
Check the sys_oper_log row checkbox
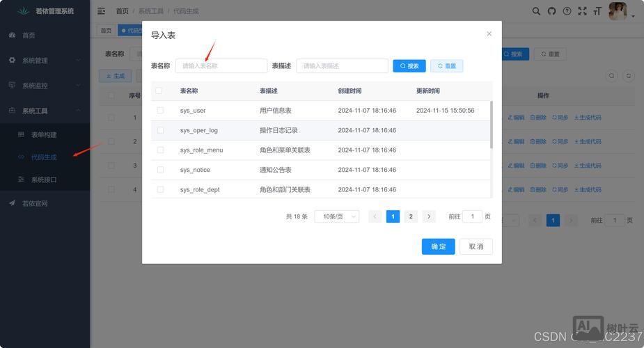click(x=160, y=130)
